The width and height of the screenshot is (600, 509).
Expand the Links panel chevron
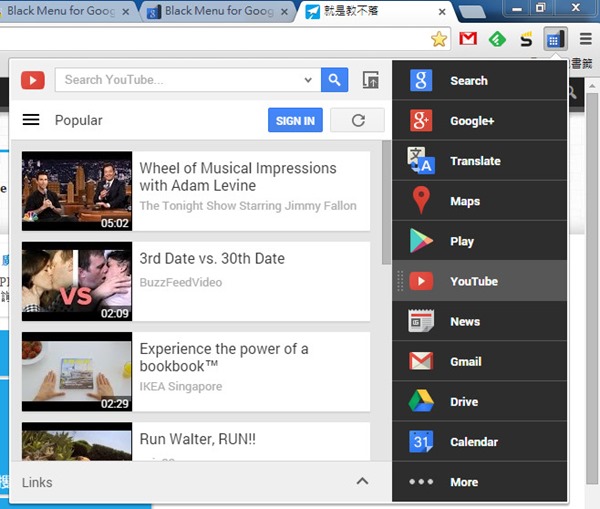362,481
